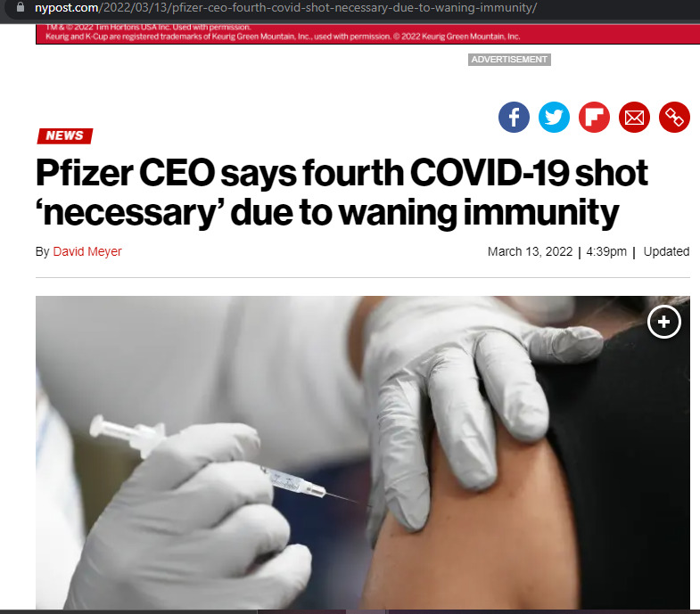The height and width of the screenshot is (614, 700).
Task: Click the Updated timestamp text
Action: (666, 251)
